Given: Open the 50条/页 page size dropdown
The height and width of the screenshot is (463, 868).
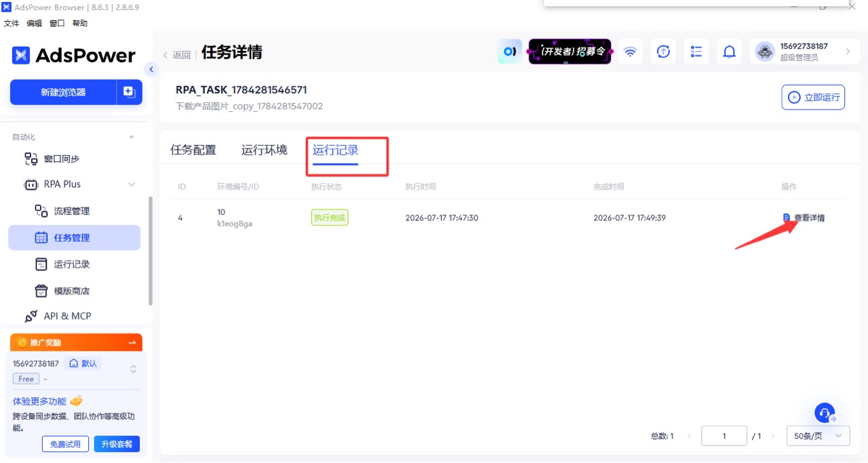Looking at the screenshot, I should tap(818, 436).
